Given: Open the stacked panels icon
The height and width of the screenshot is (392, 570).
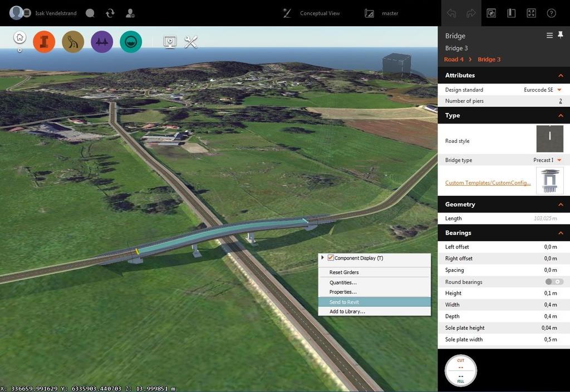Looking at the screenshot, I should point(491,13).
